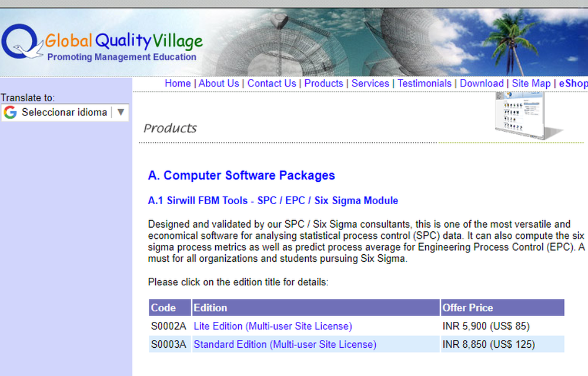The height and width of the screenshot is (376, 588).
Task: Open the Site Map page
Action: (x=531, y=84)
